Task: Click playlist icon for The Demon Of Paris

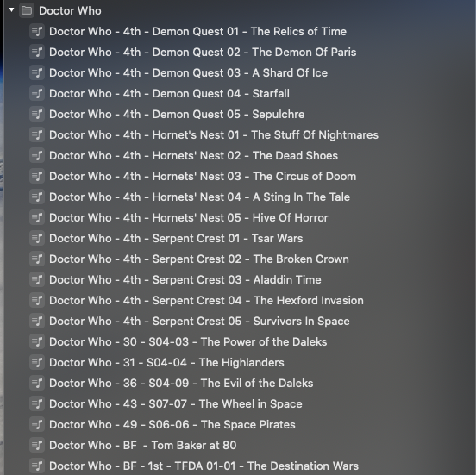Action: 37,53
